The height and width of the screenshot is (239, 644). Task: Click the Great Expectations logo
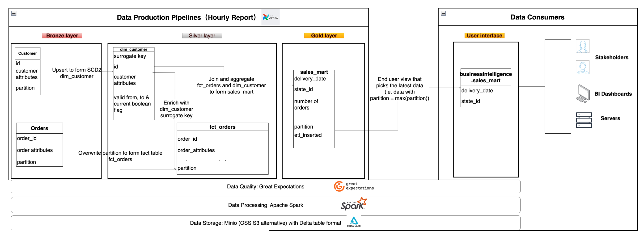point(354,186)
